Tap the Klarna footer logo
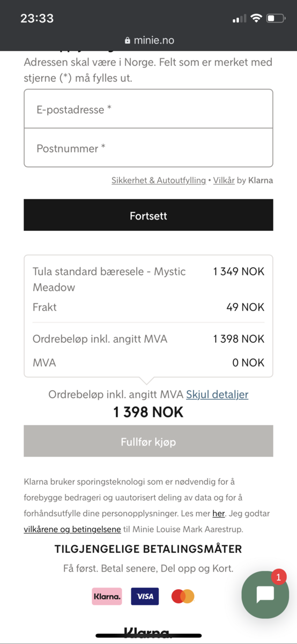Viewport: 297px width, 644px height. pos(147,633)
